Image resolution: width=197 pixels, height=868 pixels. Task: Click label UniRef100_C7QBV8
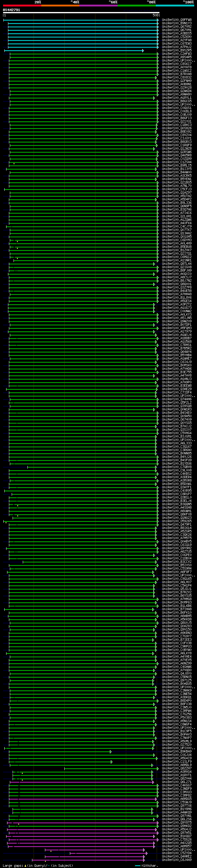(177, 467)
